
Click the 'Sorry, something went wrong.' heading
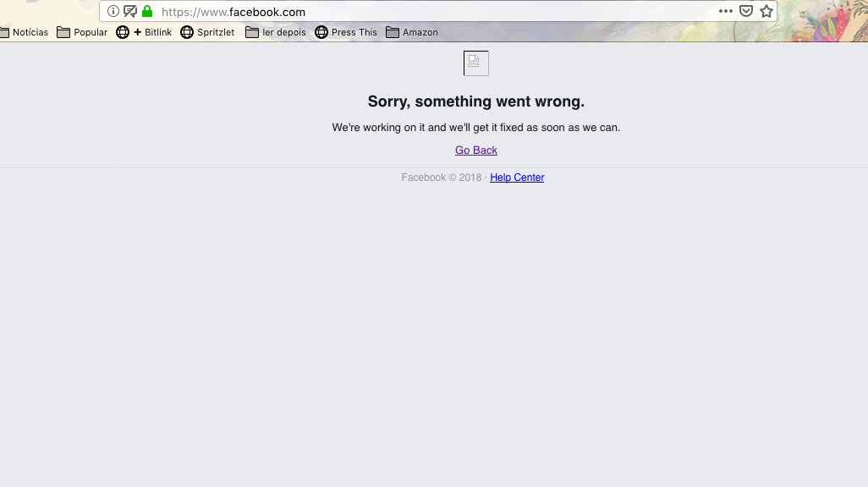click(x=476, y=101)
